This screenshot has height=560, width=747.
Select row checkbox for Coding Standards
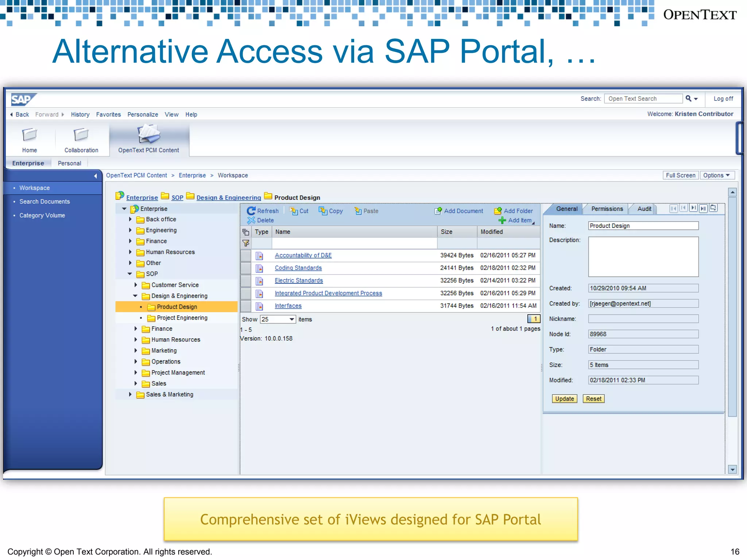coord(246,268)
